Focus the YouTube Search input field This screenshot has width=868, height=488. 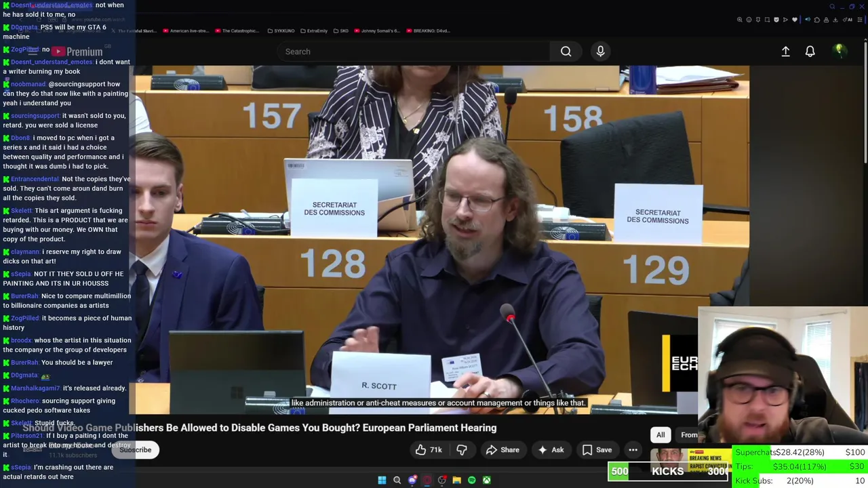[x=414, y=52]
